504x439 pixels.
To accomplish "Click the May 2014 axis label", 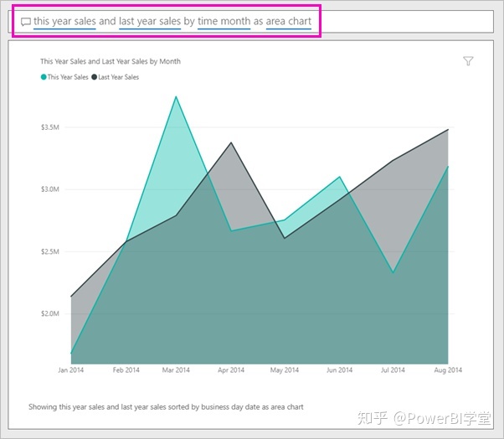I will coord(284,369).
